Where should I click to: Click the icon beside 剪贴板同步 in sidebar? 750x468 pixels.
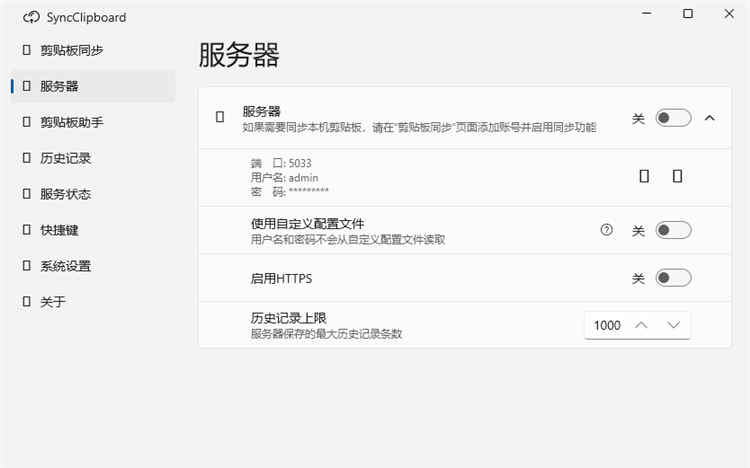coord(27,50)
